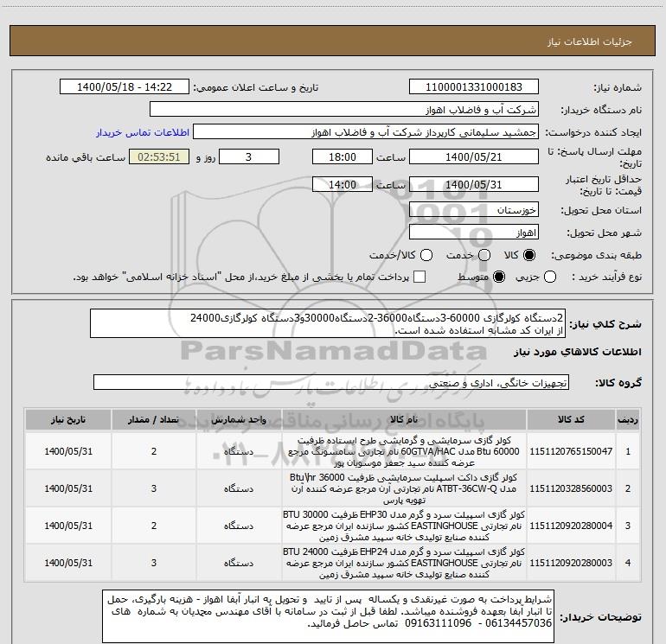This screenshot has height=644, width=666.
Task: Click the requester field جمشید سلیمانی
Action: (x=366, y=132)
